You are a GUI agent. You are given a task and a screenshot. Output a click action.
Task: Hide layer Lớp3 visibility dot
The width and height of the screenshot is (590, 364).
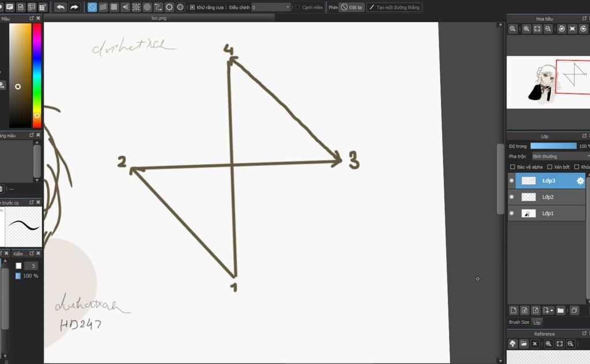point(512,180)
